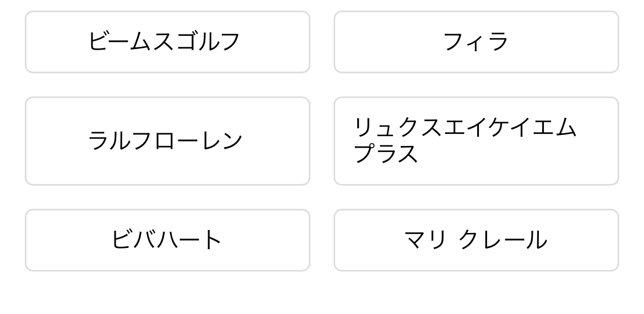The height and width of the screenshot is (314, 644).
Task: Tap the ビバハート tile in the bottom row
Action: (x=167, y=240)
